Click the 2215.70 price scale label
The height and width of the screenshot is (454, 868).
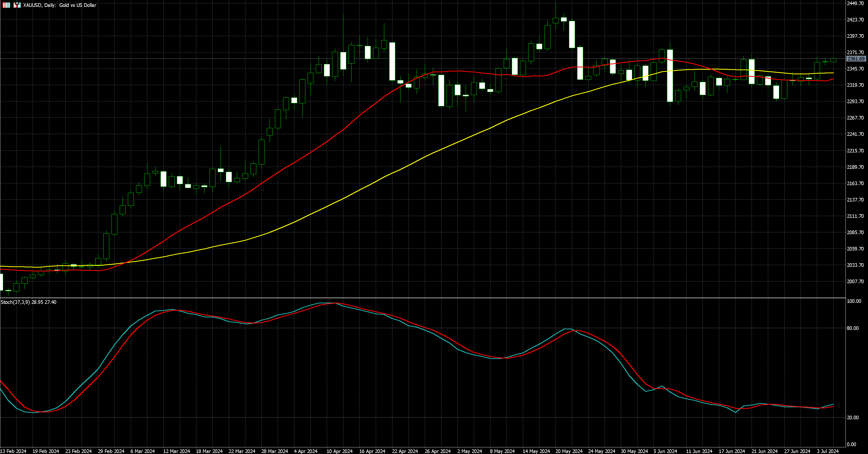pos(855,151)
